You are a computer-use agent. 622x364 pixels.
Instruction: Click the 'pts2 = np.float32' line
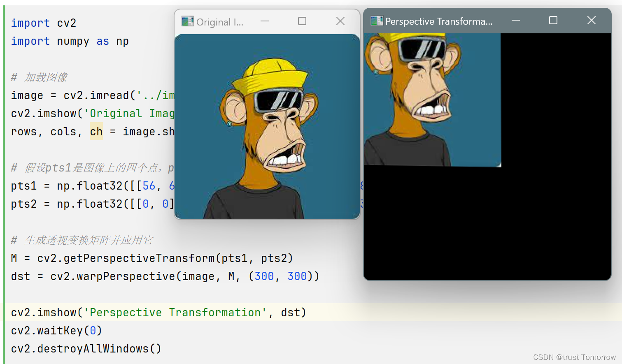click(93, 204)
